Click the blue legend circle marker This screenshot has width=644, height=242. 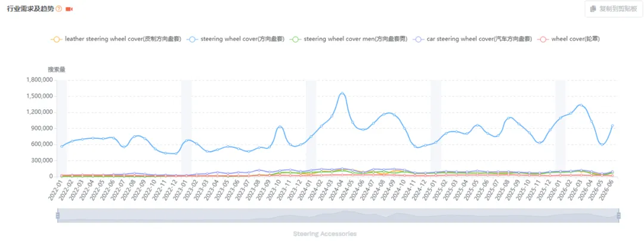point(193,39)
